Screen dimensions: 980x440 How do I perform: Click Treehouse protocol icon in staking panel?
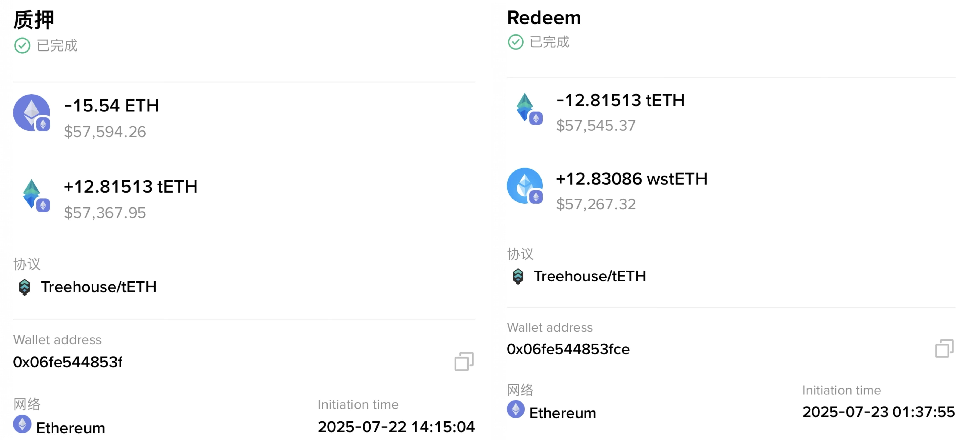25,287
